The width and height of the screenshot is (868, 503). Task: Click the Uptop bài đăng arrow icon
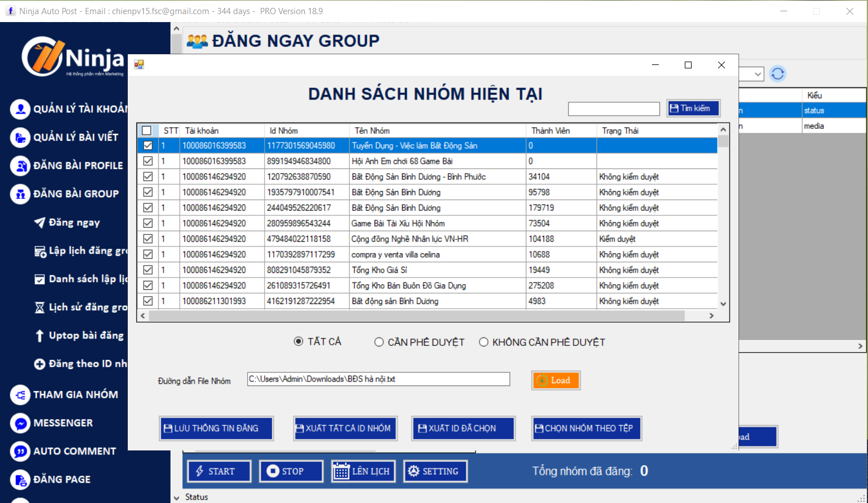40,336
